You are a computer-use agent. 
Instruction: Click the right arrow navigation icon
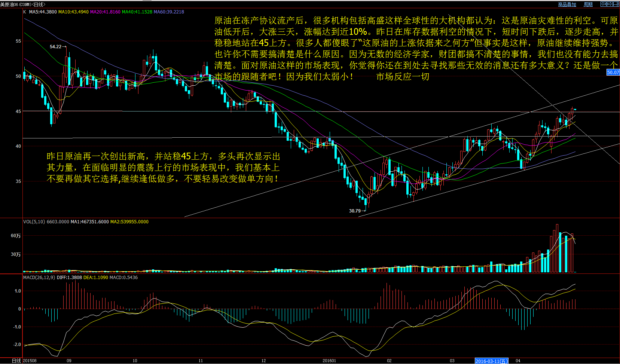click(x=610, y=4)
